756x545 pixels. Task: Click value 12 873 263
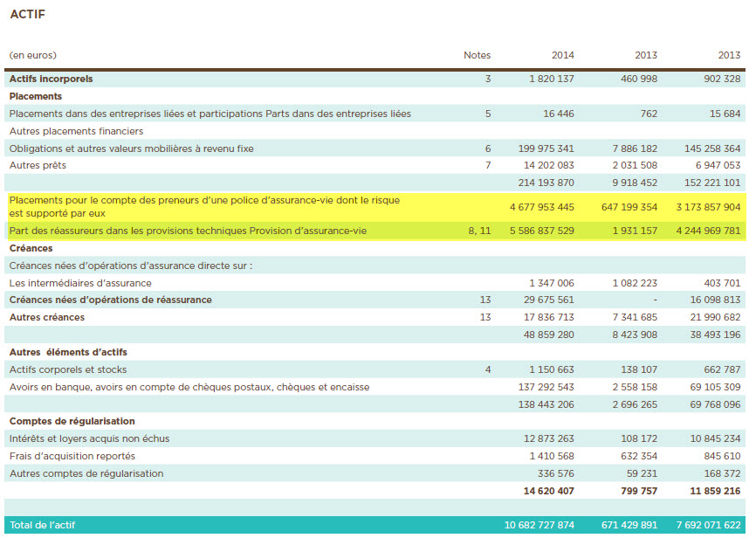click(x=549, y=439)
